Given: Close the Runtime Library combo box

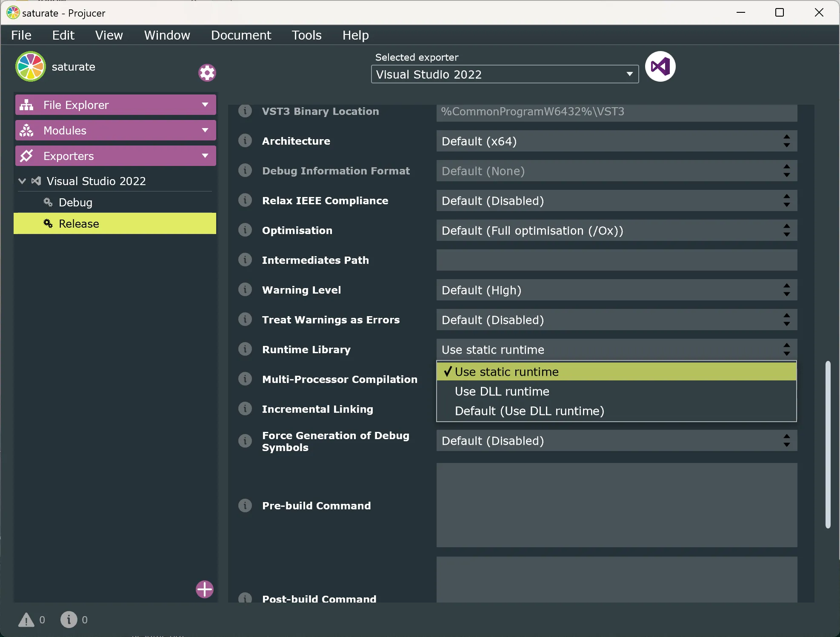Looking at the screenshot, I should [617, 349].
